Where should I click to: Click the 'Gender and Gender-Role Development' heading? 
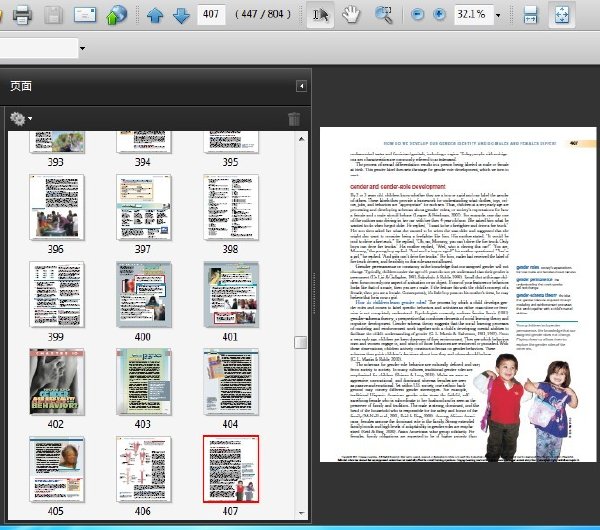click(x=398, y=187)
